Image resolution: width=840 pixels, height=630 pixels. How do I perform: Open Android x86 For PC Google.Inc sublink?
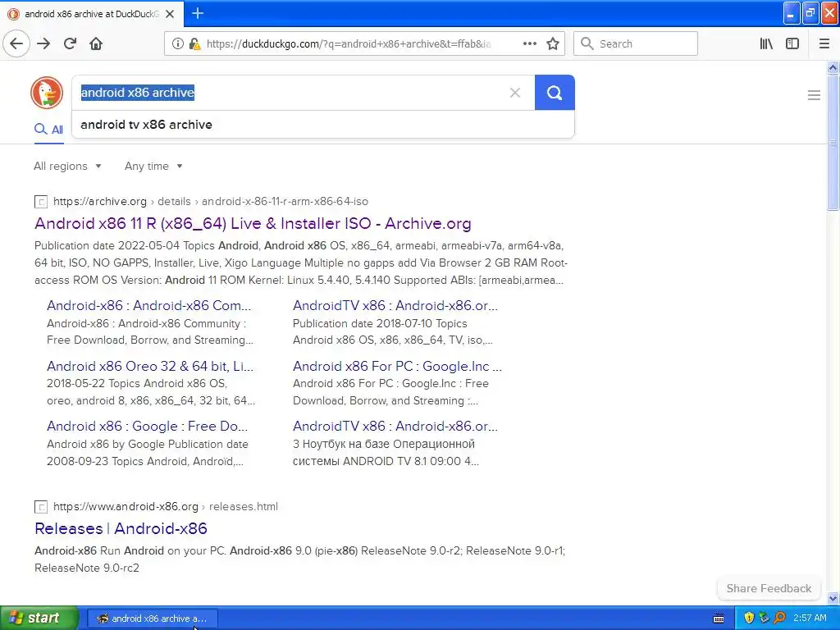pos(398,366)
